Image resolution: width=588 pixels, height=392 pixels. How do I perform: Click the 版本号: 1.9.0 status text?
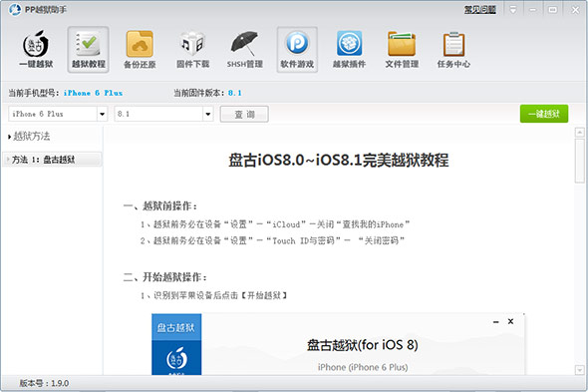point(44,383)
